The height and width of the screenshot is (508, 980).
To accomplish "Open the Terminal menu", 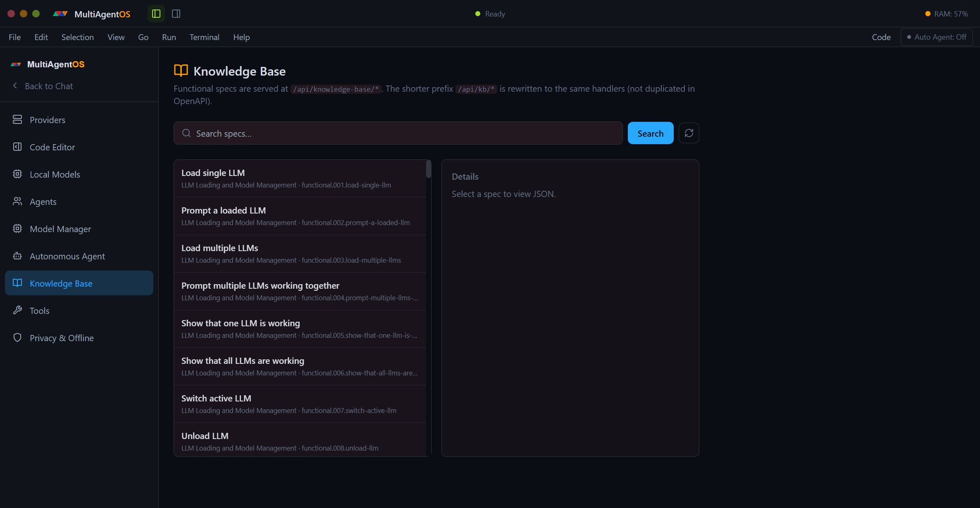I will click(x=205, y=37).
